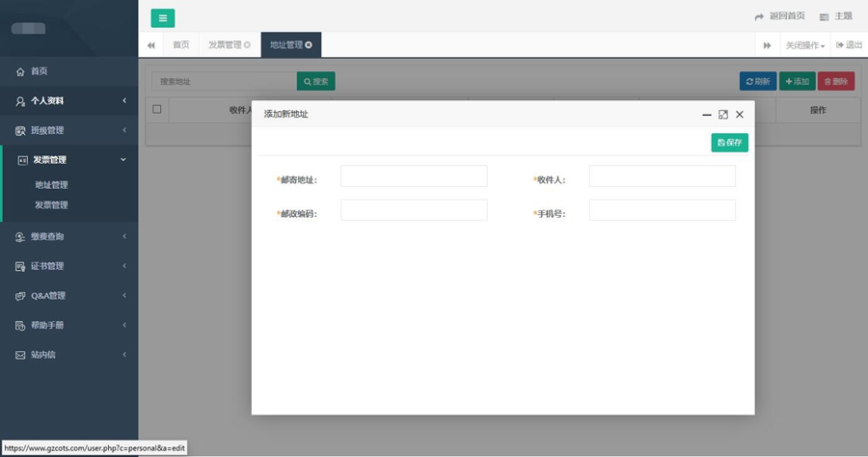The width and height of the screenshot is (868, 457).
Task: Click the 手机号 input field
Action: [x=662, y=210]
